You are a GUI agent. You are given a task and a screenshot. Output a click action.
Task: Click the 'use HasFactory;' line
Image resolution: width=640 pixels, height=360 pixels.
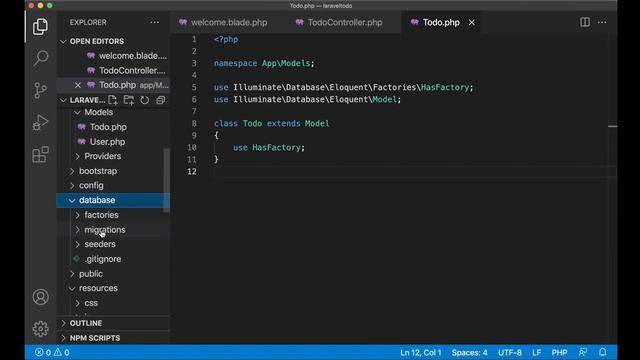[269, 147]
